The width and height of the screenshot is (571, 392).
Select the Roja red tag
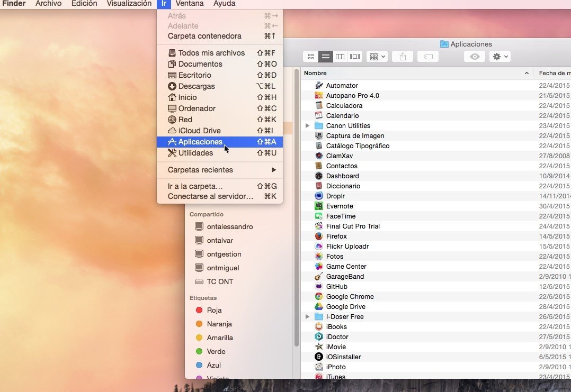click(209, 310)
